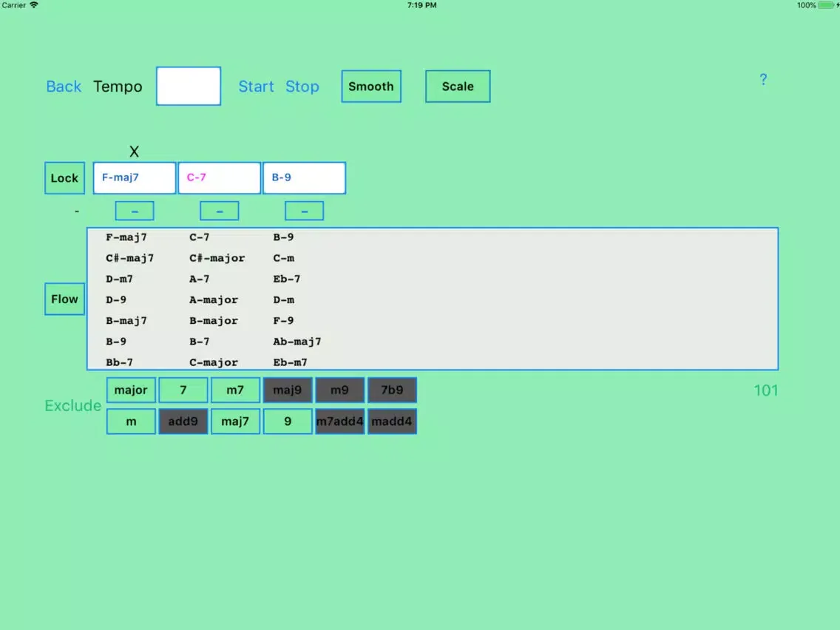840x630 pixels.
Task: Click minus button under C-7 slot
Action: tap(219, 211)
